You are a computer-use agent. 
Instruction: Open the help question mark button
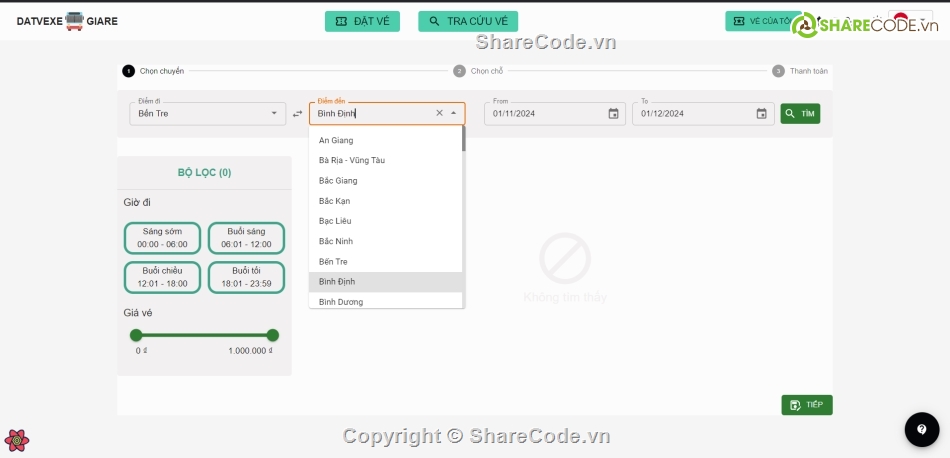click(922, 430)
